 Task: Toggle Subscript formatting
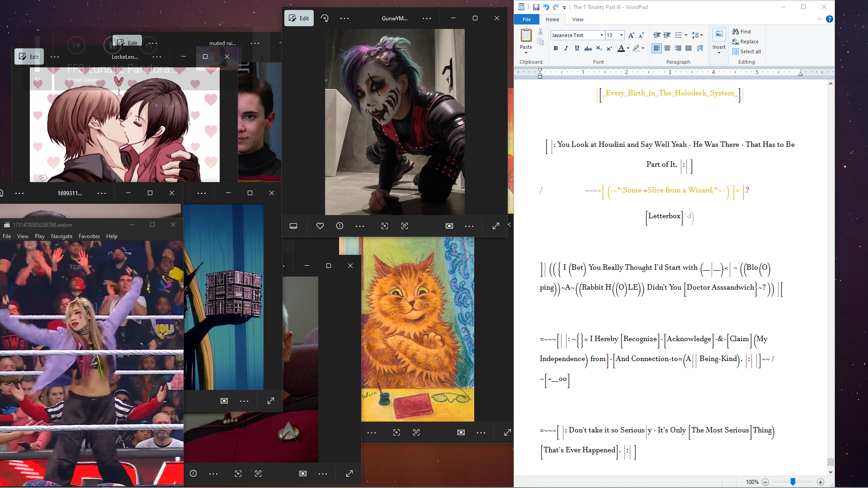pyautogui.click(x=599, y=48)
